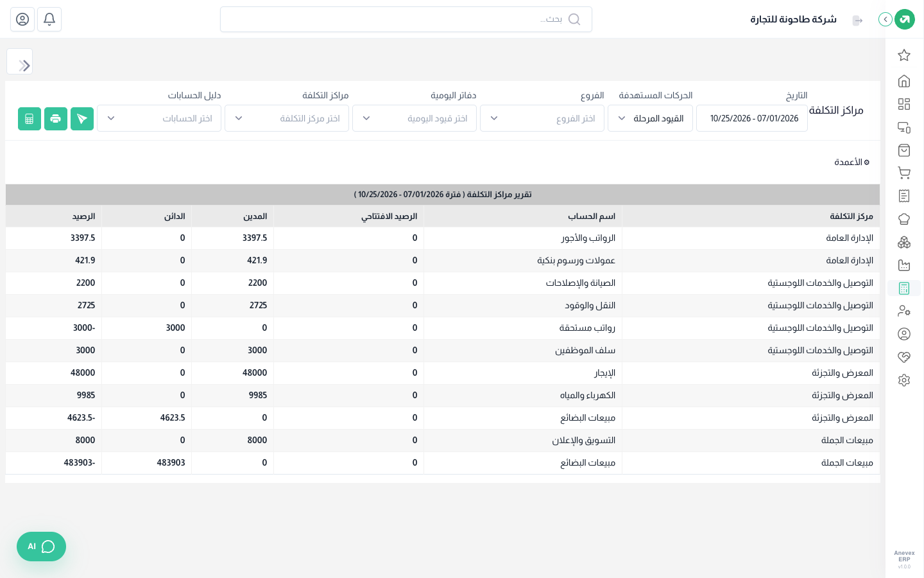
Task: Open customer profile icon in sidebar
Action: pos(904,334)
